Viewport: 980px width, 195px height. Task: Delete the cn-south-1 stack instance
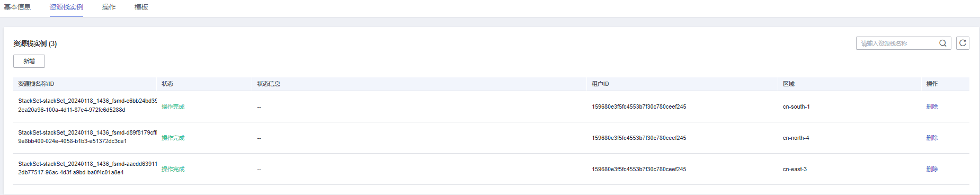click(x=932, y=107)
